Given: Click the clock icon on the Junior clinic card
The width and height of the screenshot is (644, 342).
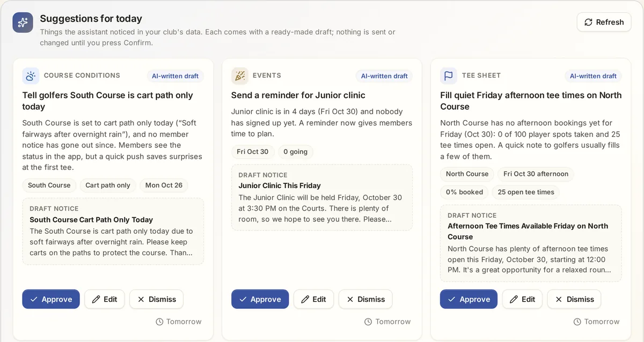Looking at the screenshot, I should 368,322.
